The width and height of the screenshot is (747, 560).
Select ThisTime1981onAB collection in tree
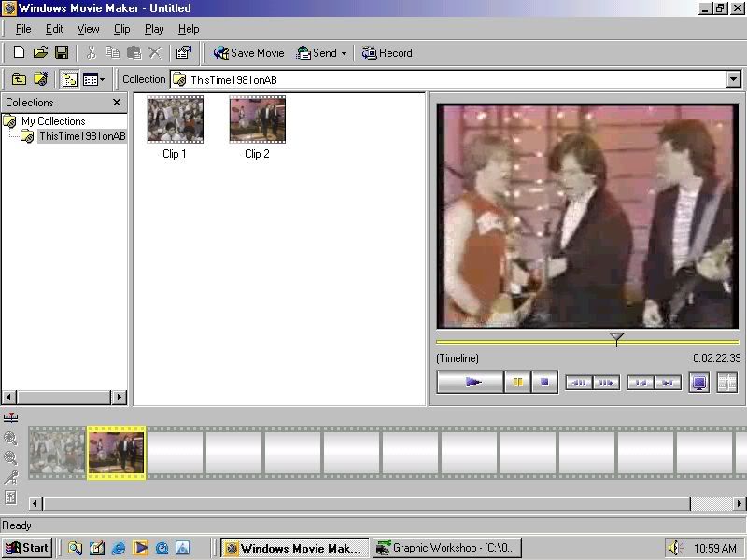pos(82,136)
